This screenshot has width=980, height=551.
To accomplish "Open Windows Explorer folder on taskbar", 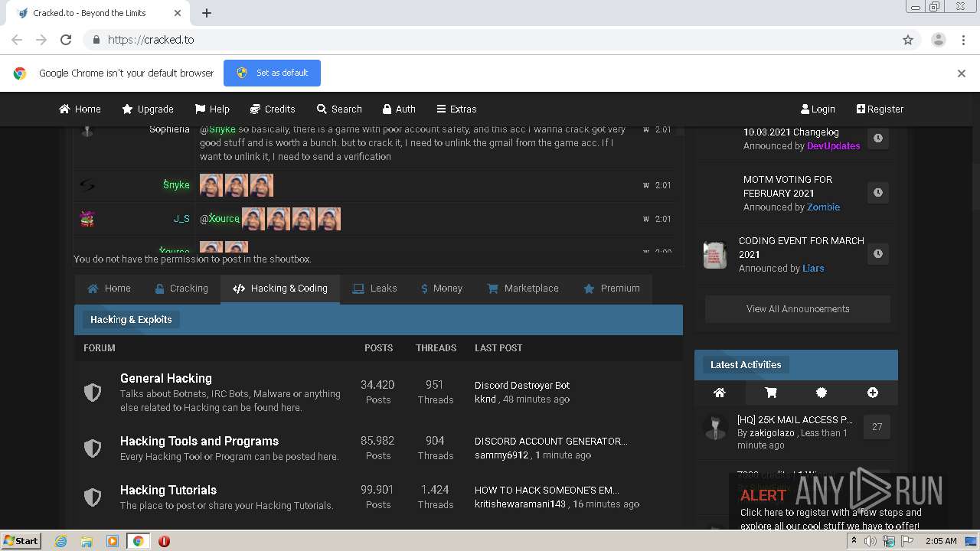I will (x=87, y=541).
